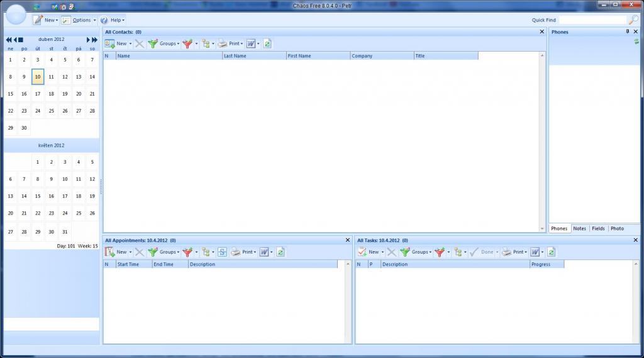Image resolution: width=644 pixels, height=358 pixels.
Task: Click the red filter funnel in Appointments
Action: (x=187, y=252)
